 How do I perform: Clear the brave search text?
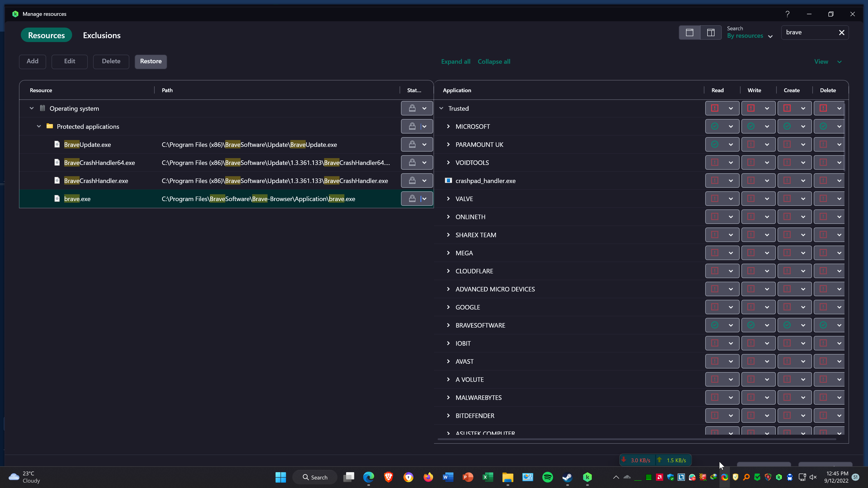(841, 33)
